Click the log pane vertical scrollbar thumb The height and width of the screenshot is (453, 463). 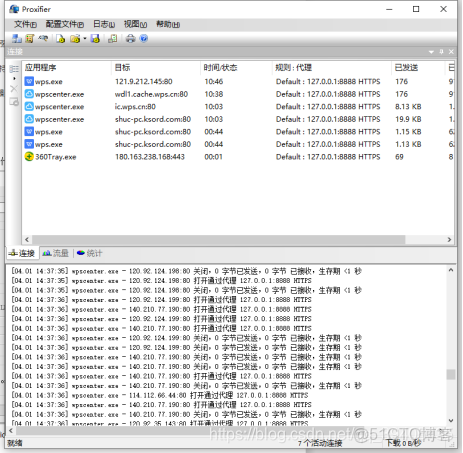click(x=451, y=374)
